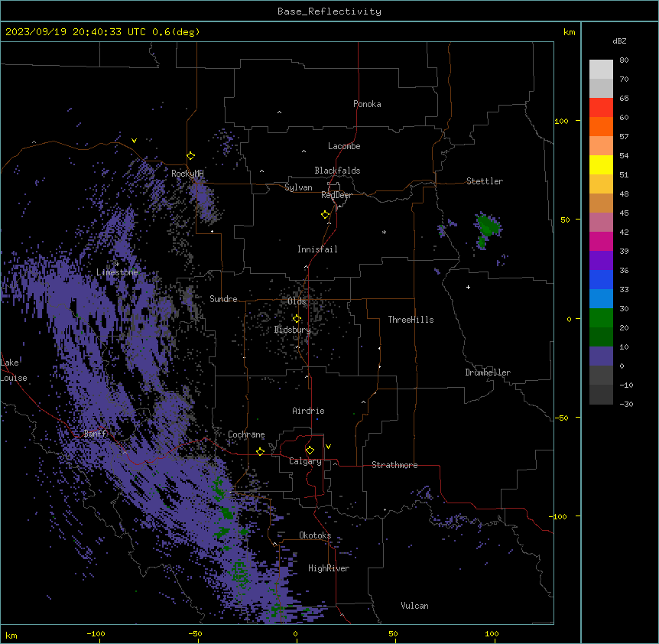
Task: Click the ThreeHills label
Action: (411, 320)
